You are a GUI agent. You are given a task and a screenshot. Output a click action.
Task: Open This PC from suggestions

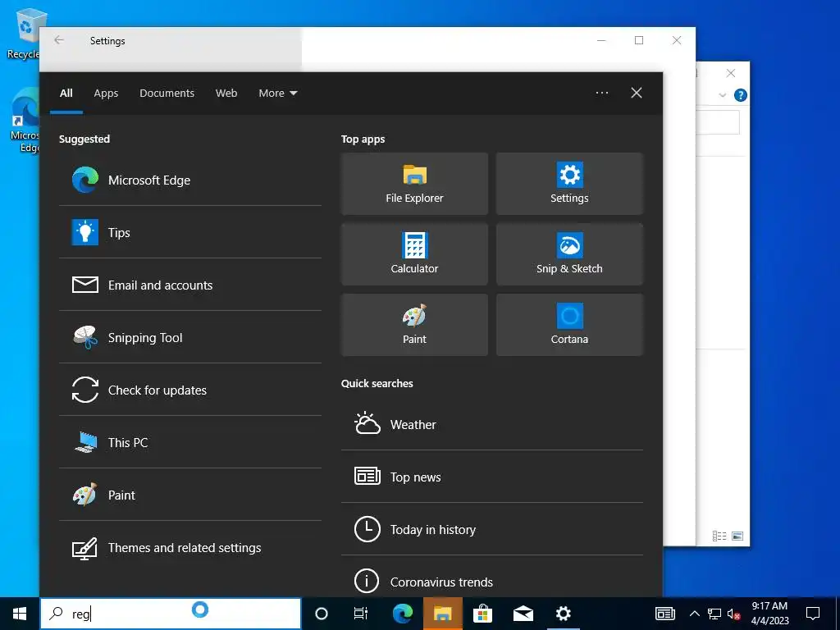(x=190, y=442)
